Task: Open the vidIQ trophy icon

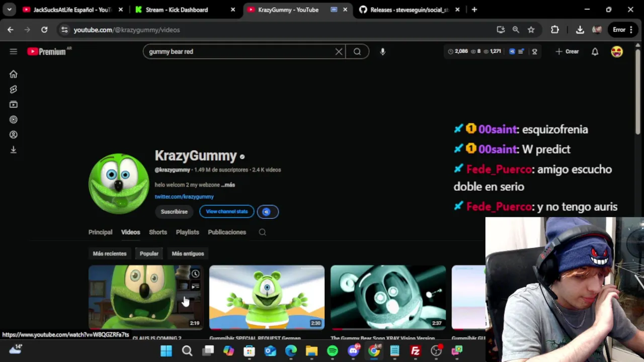Action: [534, 51]
